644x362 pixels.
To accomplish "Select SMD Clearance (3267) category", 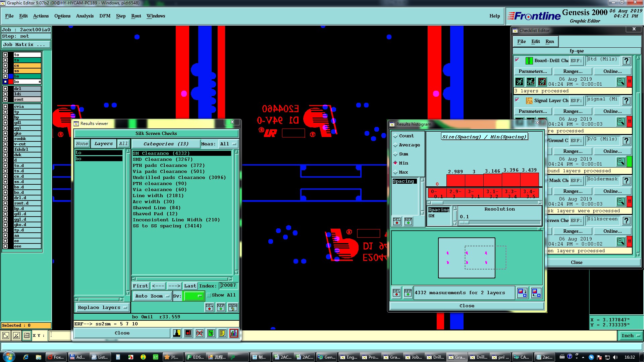I will 163,160.
